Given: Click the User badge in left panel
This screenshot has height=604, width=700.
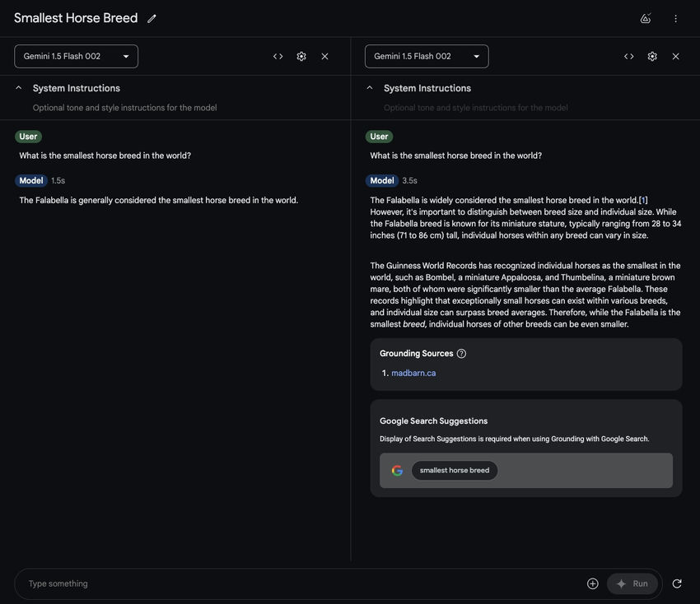Looking at the screenshot, I should 28,137.
